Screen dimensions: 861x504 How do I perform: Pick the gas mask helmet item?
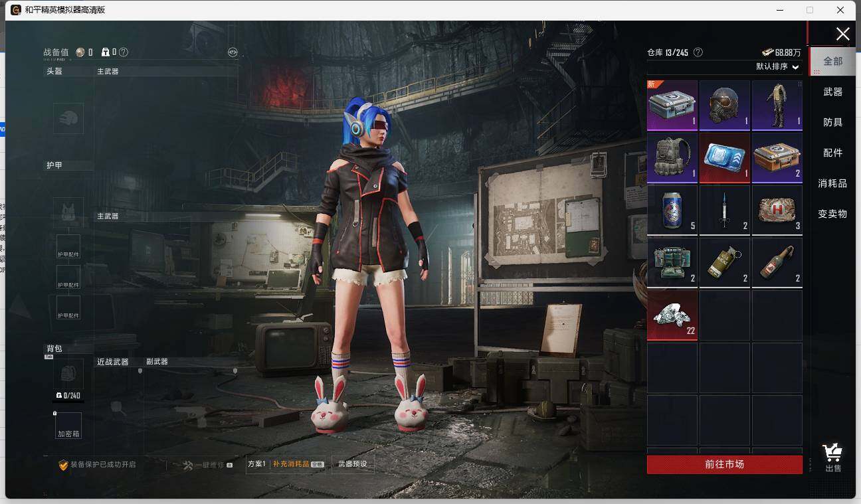click(724, 105)
